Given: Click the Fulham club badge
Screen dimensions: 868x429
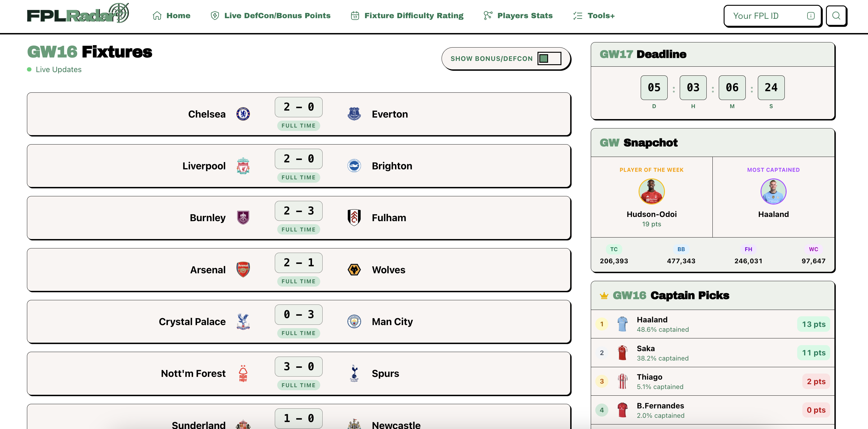Looking at the screenshot, I should [x=354, y=218].
